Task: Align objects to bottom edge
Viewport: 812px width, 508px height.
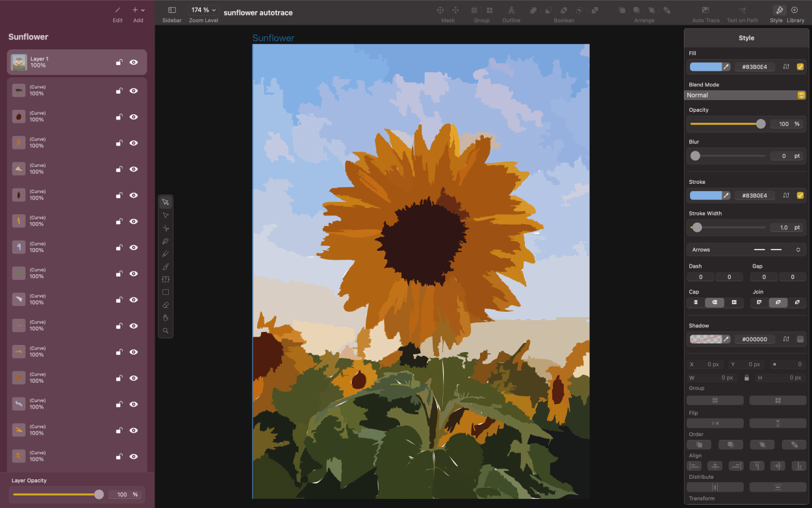Action: [x=798, y=466]
